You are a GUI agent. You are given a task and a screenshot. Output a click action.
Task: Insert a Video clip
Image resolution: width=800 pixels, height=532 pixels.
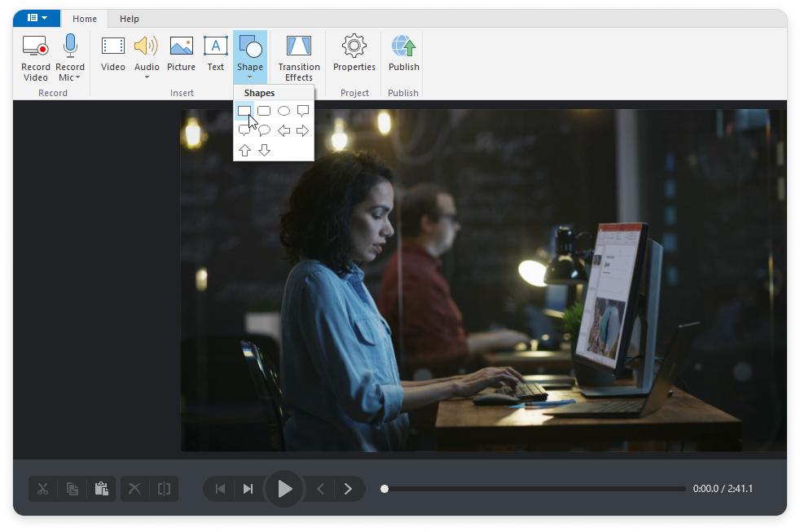112,46
